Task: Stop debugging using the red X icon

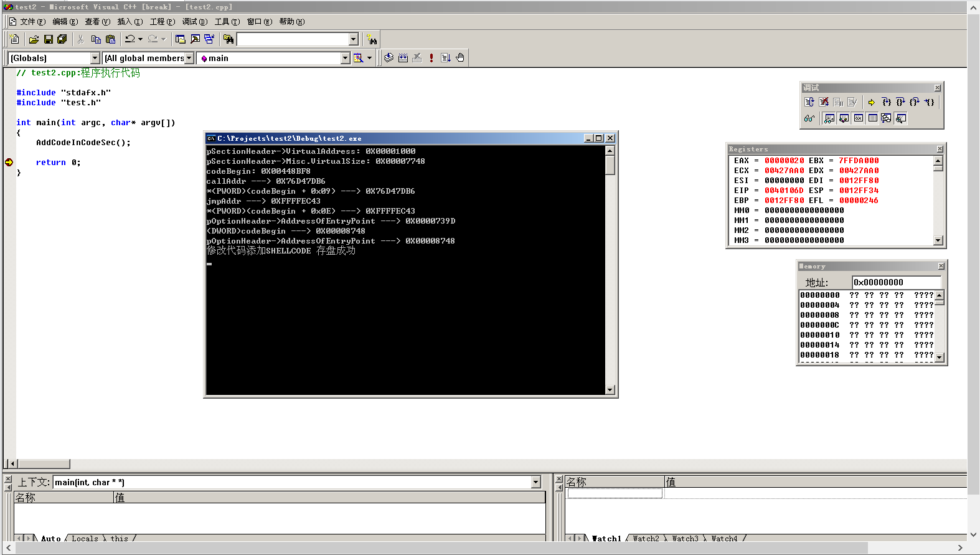Action: click(x=824, y=102)
